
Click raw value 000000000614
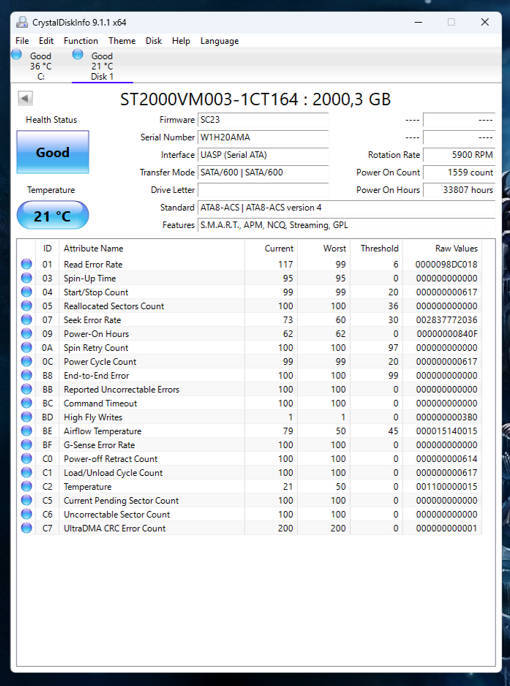[x=446, y=459]
